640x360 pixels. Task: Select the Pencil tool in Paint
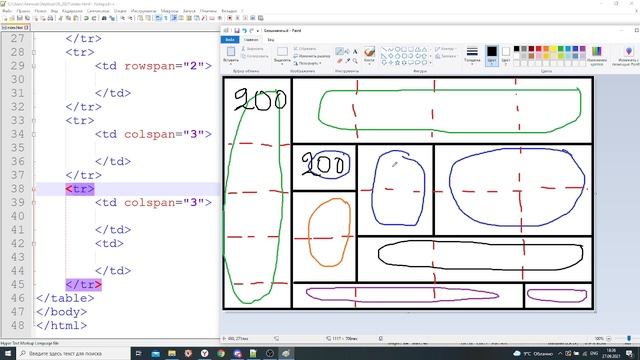[339, 51]
